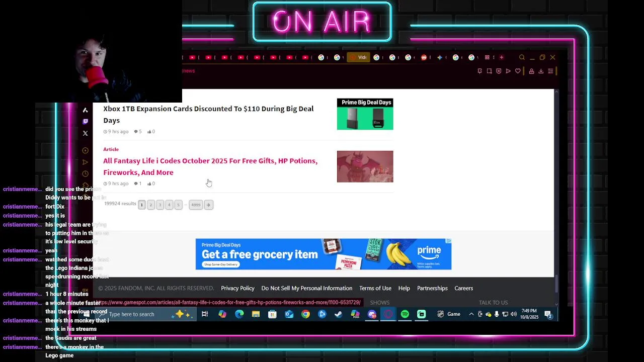Open Twitch from the browser sidebar

click(85, 122)
